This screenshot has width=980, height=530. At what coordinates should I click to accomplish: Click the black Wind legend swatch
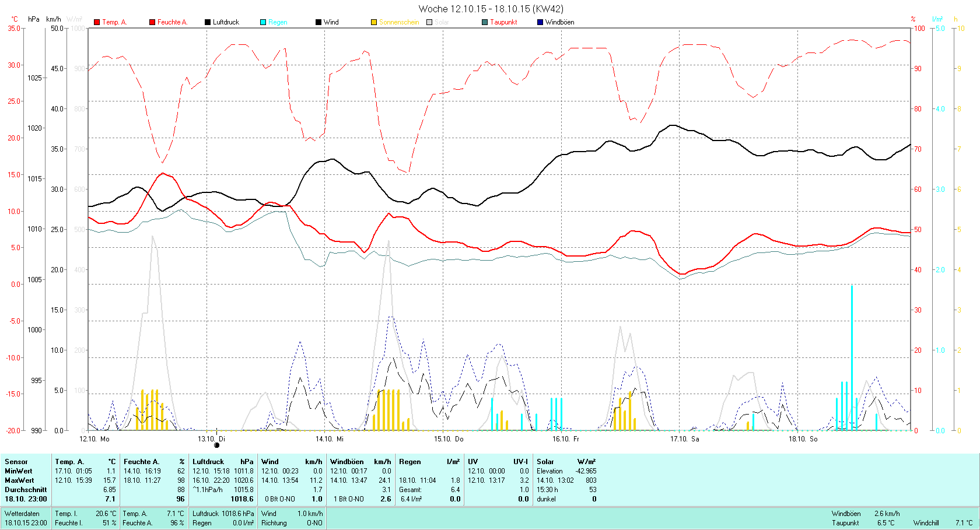318,22
